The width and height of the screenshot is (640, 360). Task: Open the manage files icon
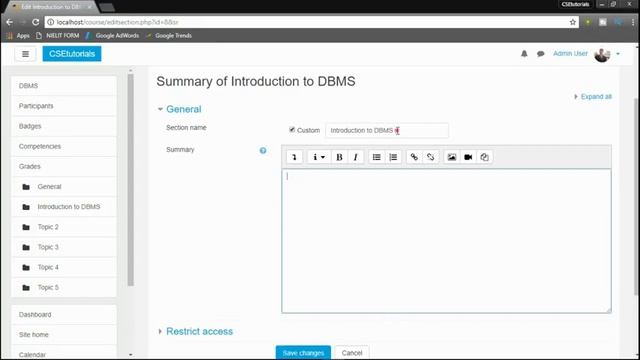point(484,157)
